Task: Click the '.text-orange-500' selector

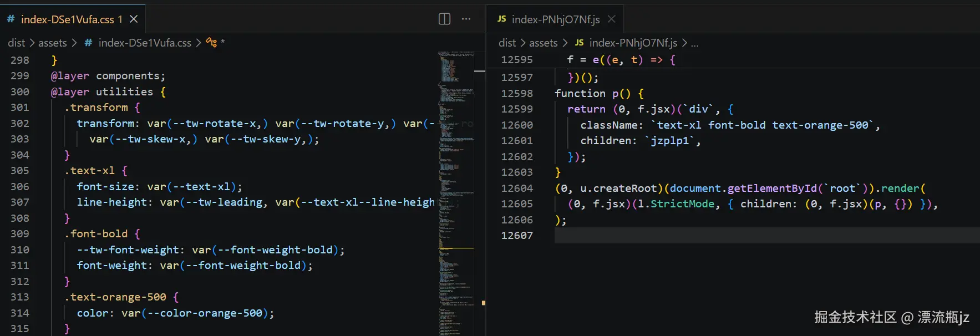Action: coord(115,297)
